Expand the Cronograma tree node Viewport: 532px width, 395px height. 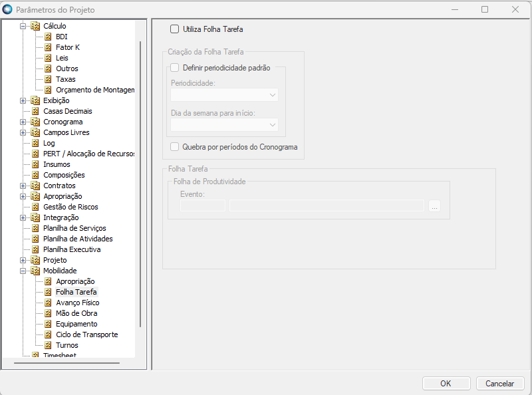click(23, 122)
